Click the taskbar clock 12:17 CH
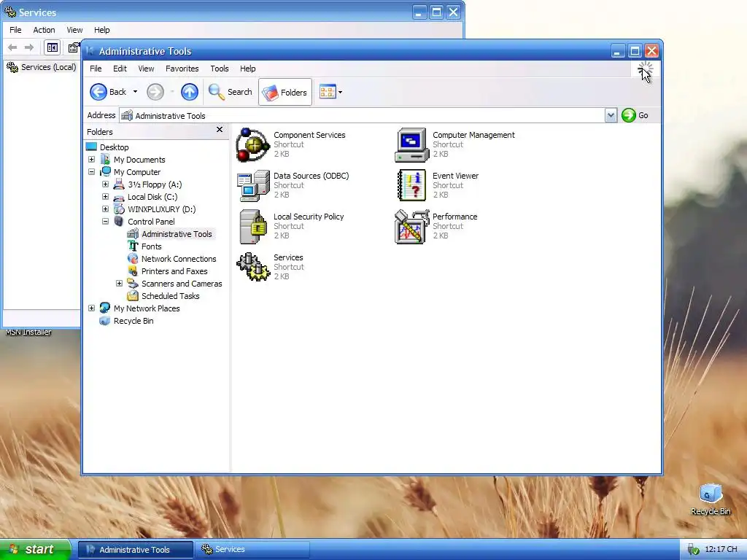 click(721, 550)
